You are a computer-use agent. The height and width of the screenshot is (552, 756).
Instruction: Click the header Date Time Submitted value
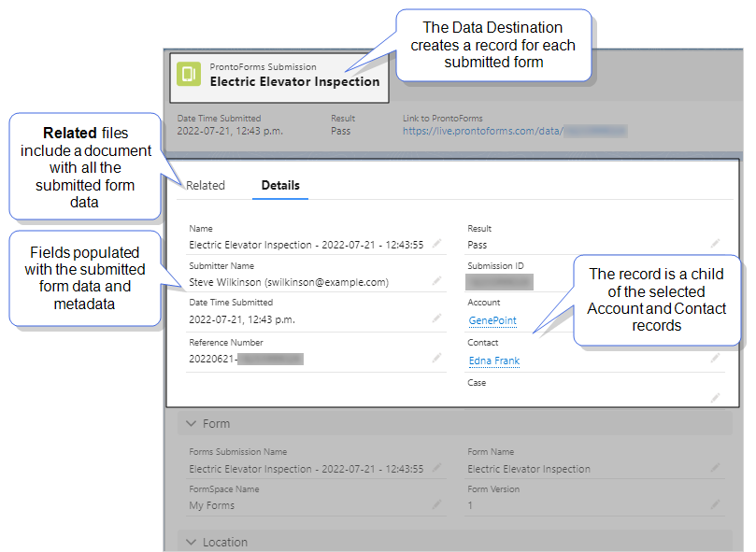230,131
